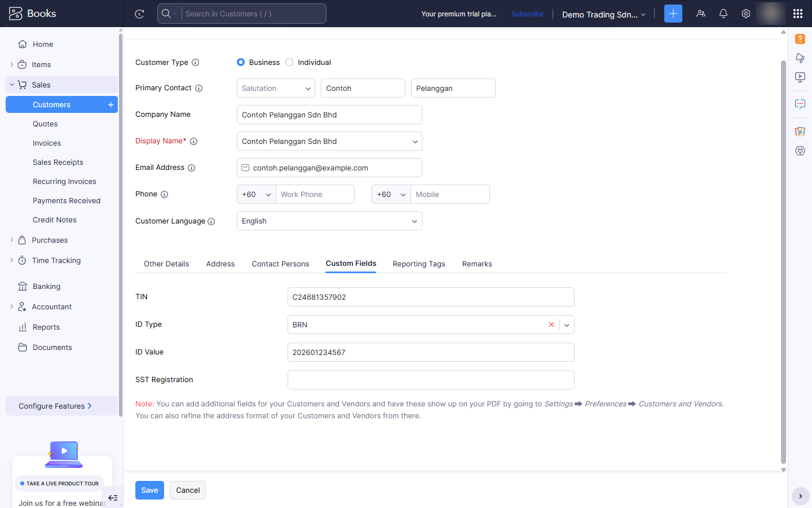Open the Display Name dropdown
The width and height of the screenshot is (812, 508).
coord(329,141)
